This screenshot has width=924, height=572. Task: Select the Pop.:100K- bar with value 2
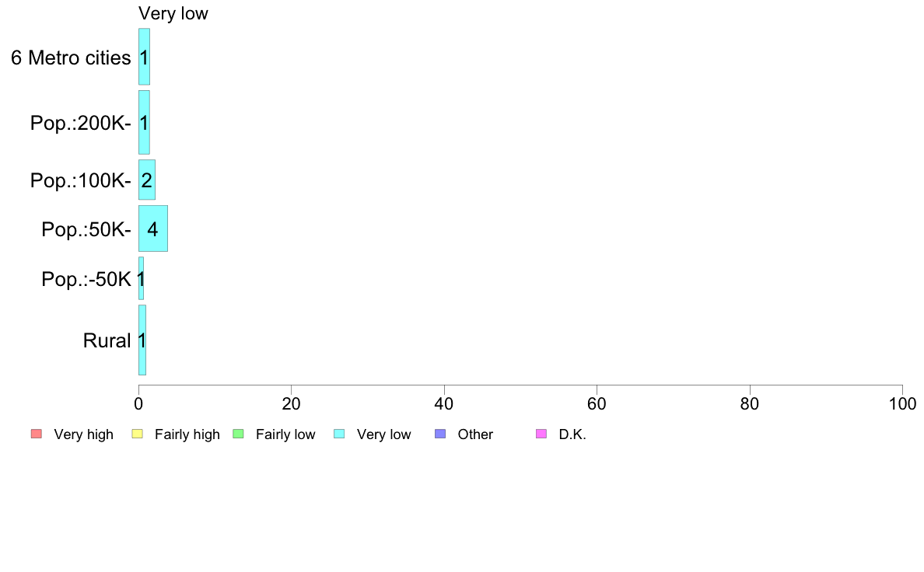[x=147, y=180]
